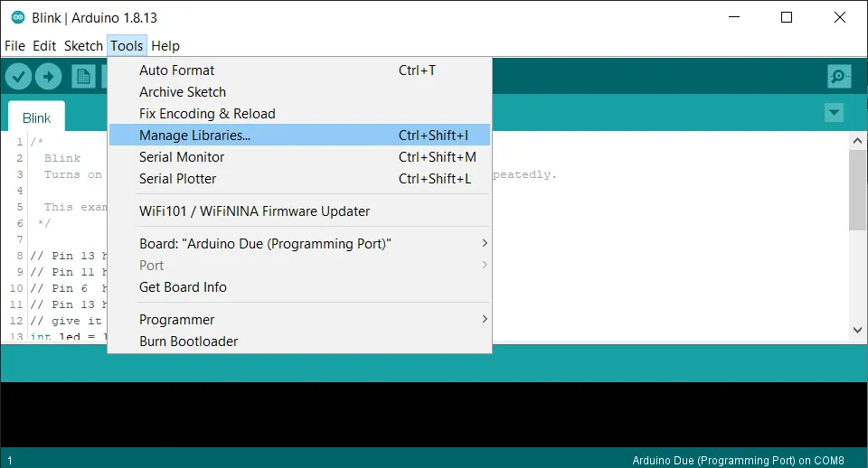Open the File menu
This screenshot has height=468, width=868.
click(x=15, y=46)
